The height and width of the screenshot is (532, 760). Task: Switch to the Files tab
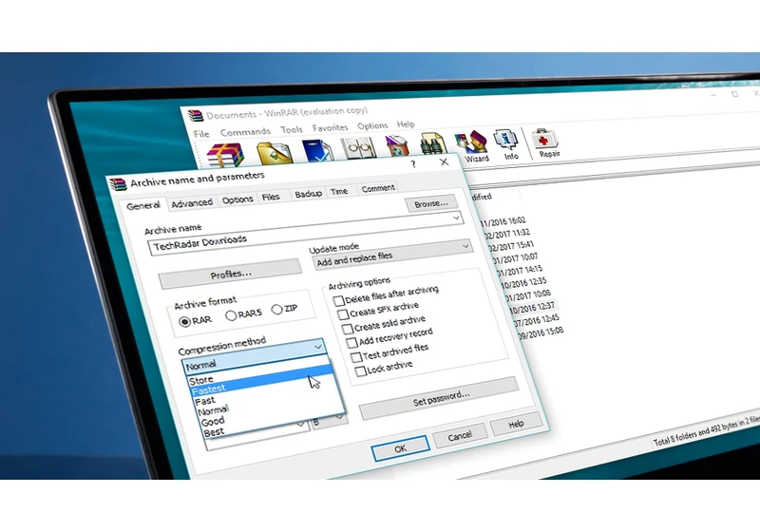[271, 198]
